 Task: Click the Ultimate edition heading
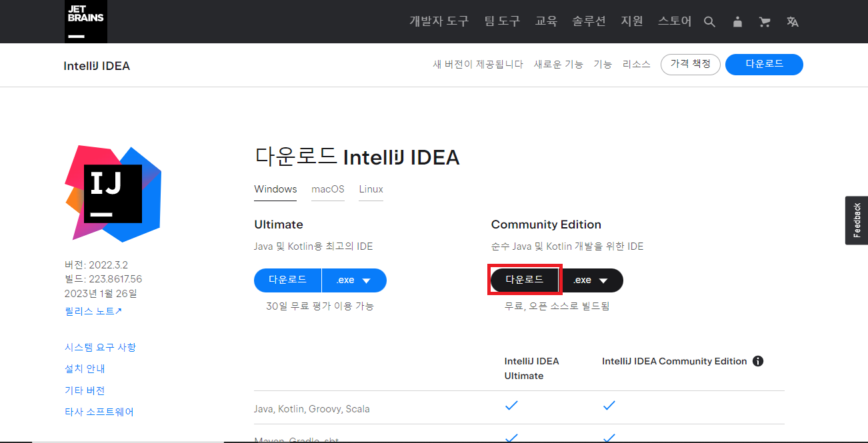point(279,224)
